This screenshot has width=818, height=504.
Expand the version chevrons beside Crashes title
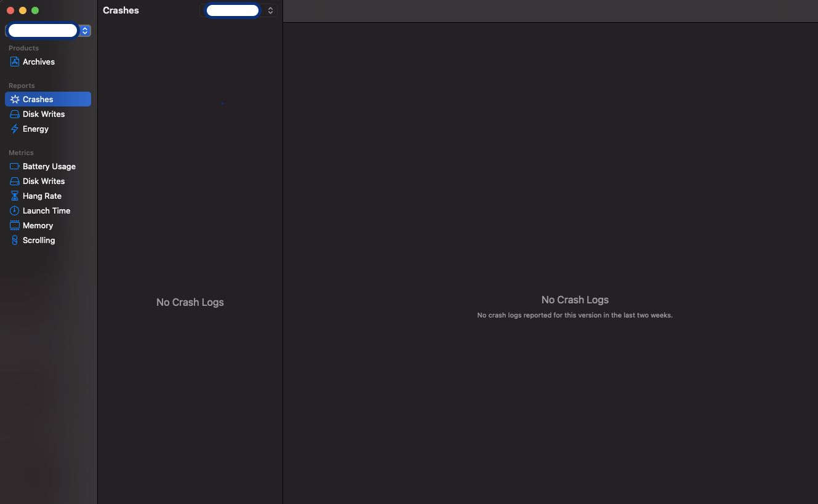point(270,10)
